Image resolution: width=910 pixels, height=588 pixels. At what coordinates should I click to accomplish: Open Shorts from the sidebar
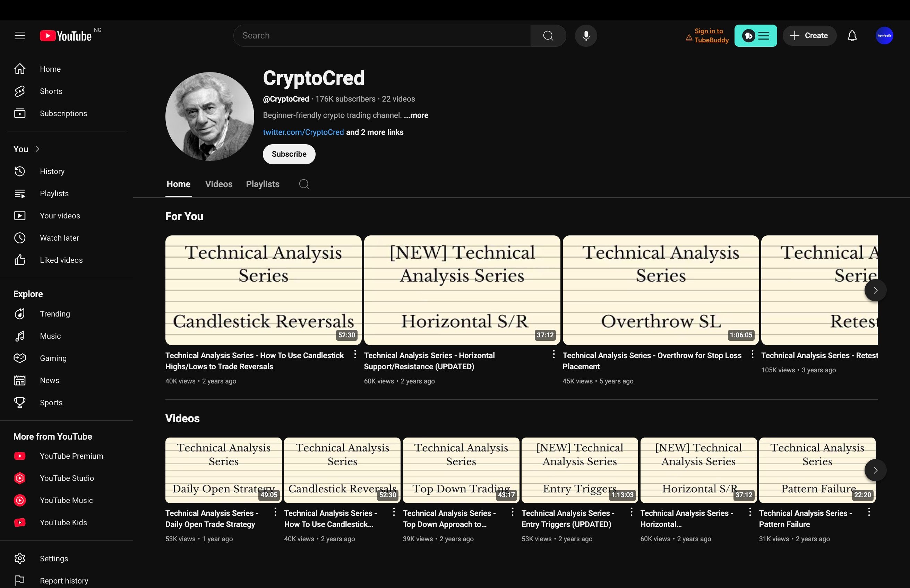click(51, 91)
